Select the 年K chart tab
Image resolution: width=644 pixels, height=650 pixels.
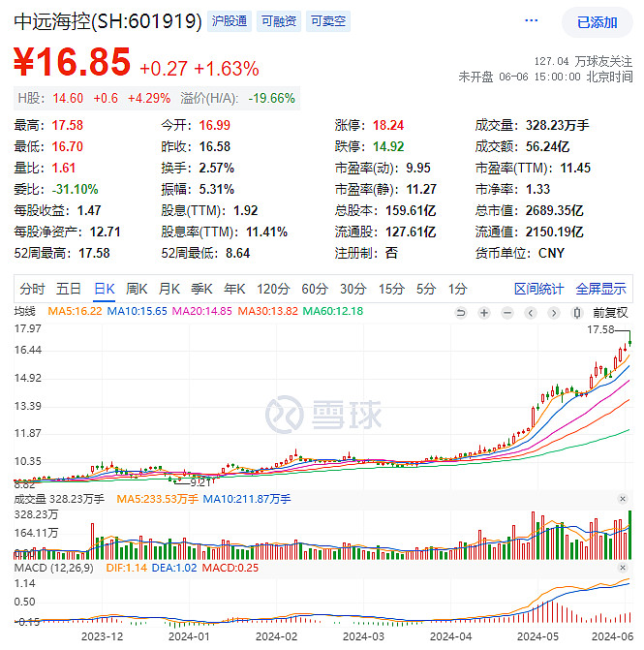(234, 289)
